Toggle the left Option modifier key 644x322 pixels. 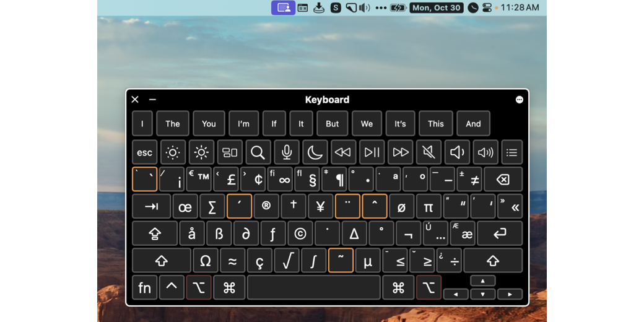tap(199, 288)
